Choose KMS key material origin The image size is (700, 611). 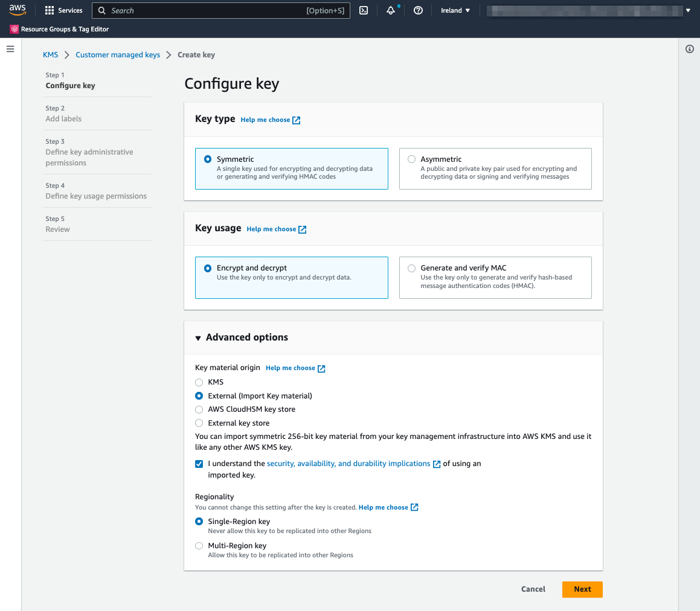click(199, 382)
